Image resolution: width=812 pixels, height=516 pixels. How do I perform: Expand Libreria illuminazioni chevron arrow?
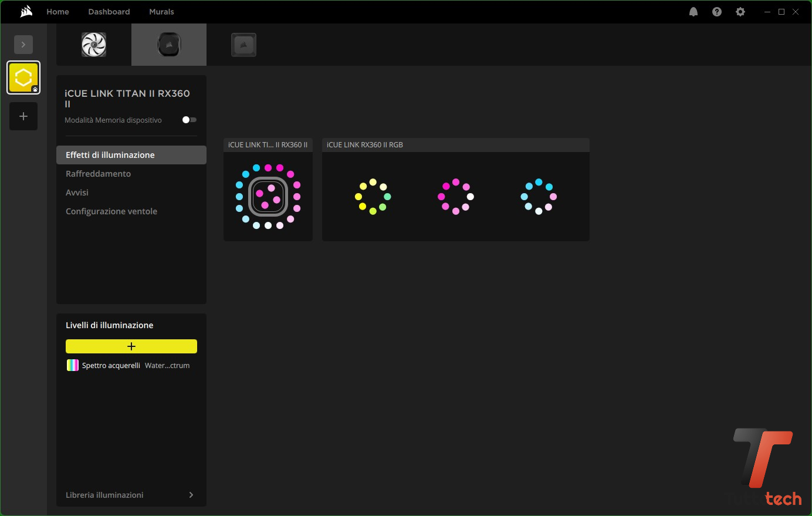(x=191, y=495)
